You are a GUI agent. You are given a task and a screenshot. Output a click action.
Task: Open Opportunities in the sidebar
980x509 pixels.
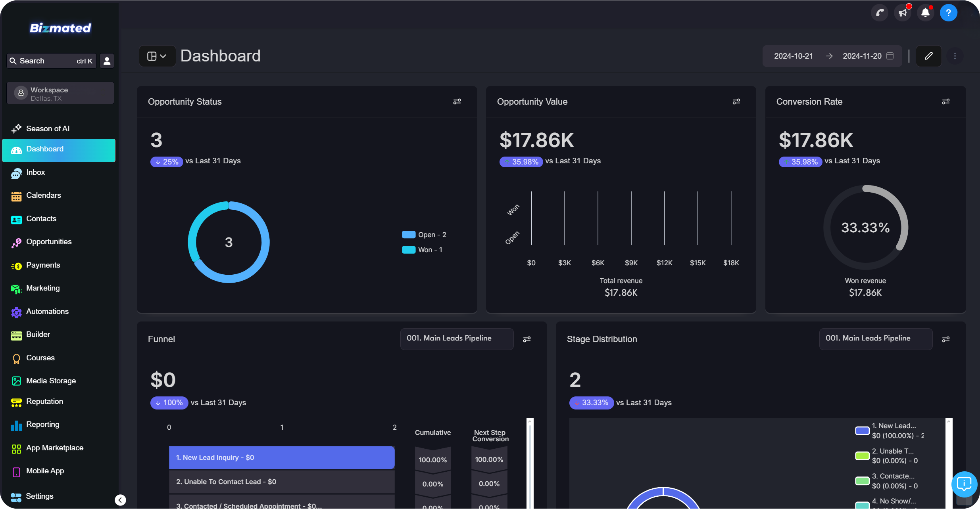click(49, 242)
